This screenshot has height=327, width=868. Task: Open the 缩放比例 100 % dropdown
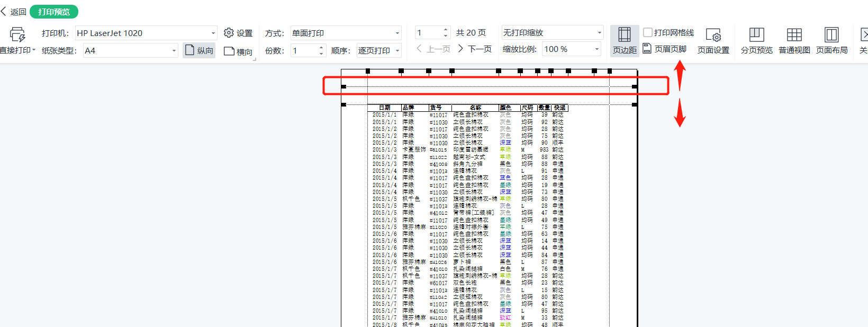(572, 49)
